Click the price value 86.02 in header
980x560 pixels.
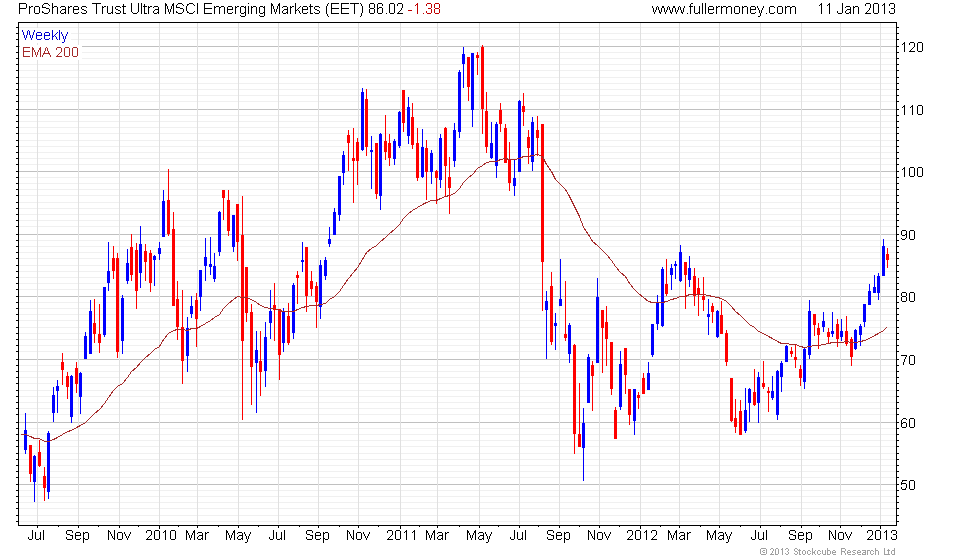click(386, 9)
